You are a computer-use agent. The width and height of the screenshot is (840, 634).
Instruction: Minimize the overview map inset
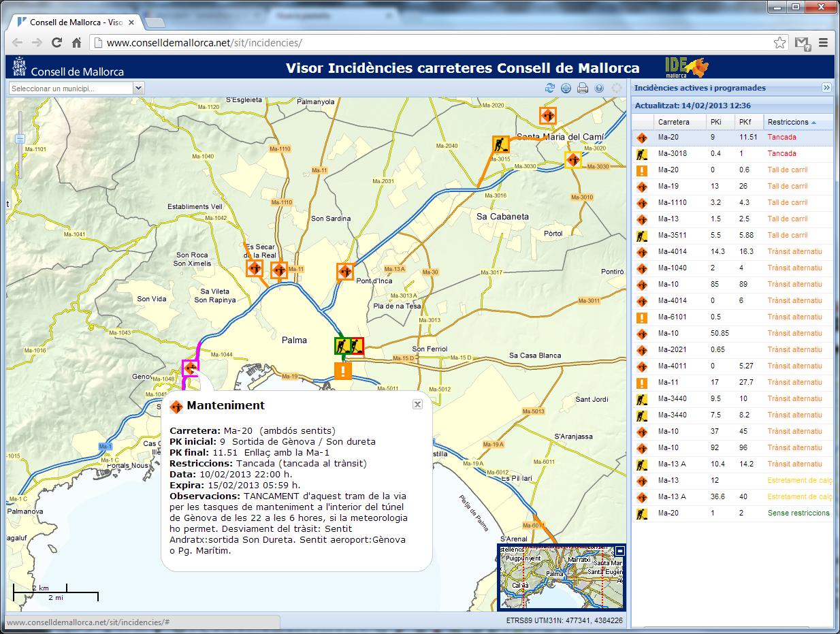click(620, 550)
